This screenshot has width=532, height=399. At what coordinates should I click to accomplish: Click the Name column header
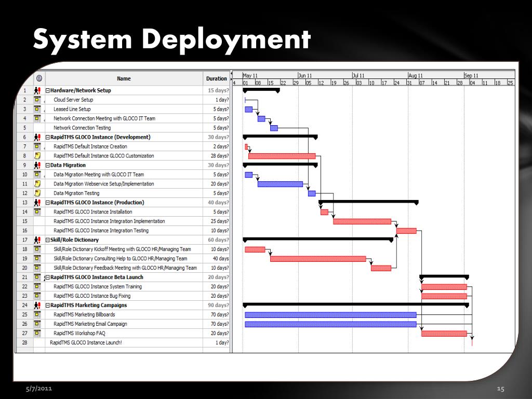tap(124, 78)
